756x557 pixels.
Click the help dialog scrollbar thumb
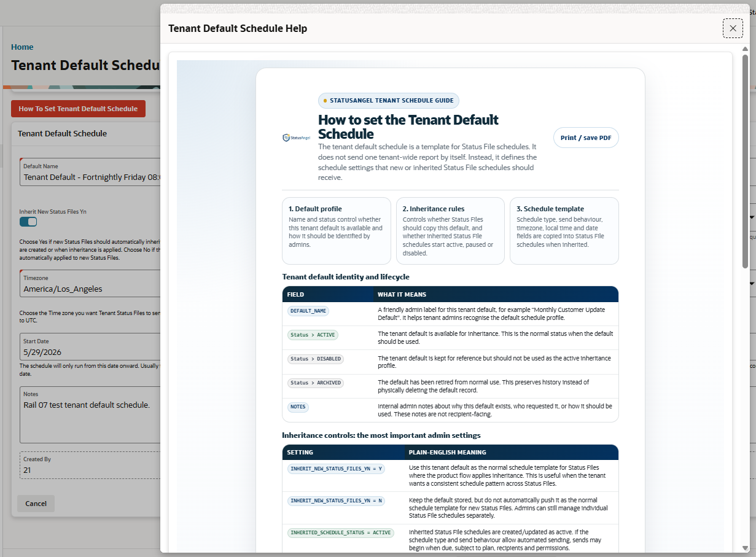click(x=746, y=161)
